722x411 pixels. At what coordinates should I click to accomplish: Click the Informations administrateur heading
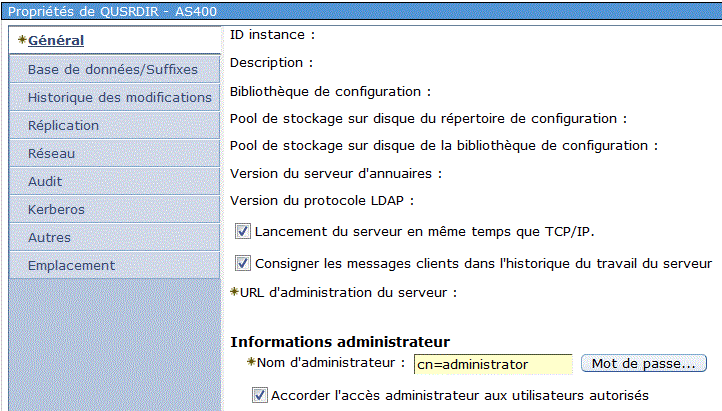(x=340, y=342)
